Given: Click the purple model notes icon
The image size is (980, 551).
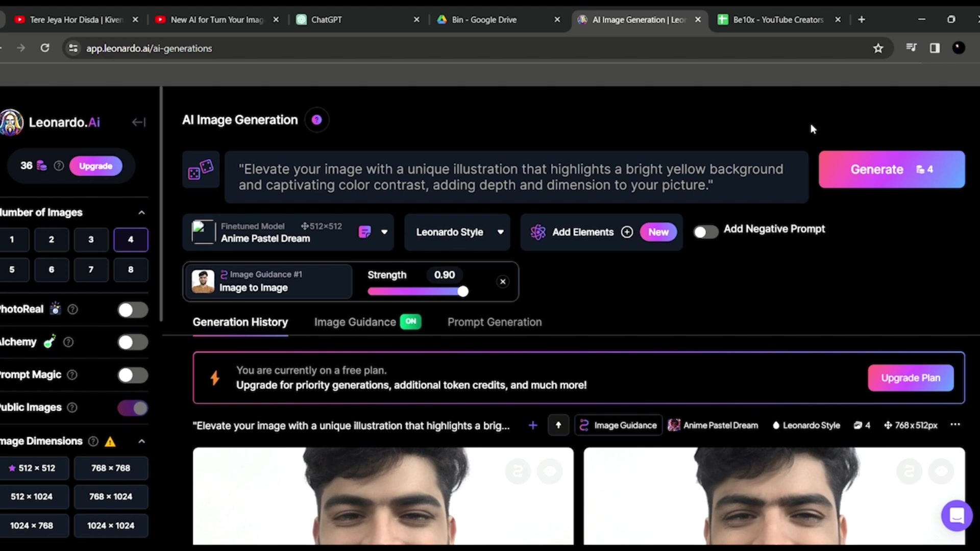Looking at the screenshot, I should click(x=364, y=232).
